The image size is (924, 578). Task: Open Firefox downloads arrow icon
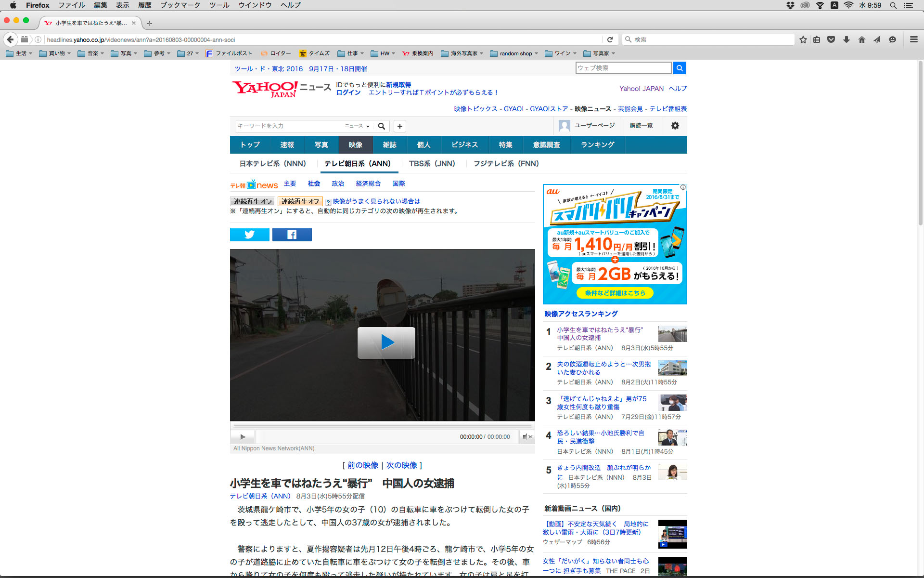[847, 39]
